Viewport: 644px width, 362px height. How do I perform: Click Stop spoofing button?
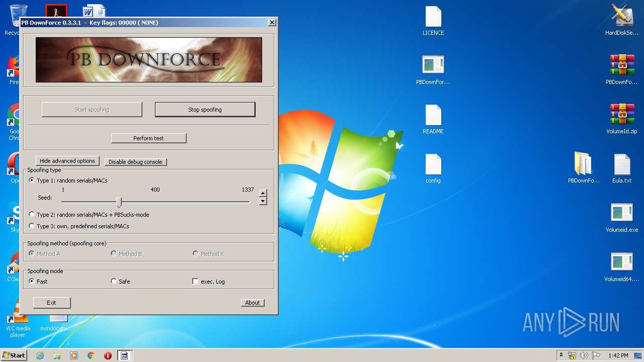[x=205, y=110]
